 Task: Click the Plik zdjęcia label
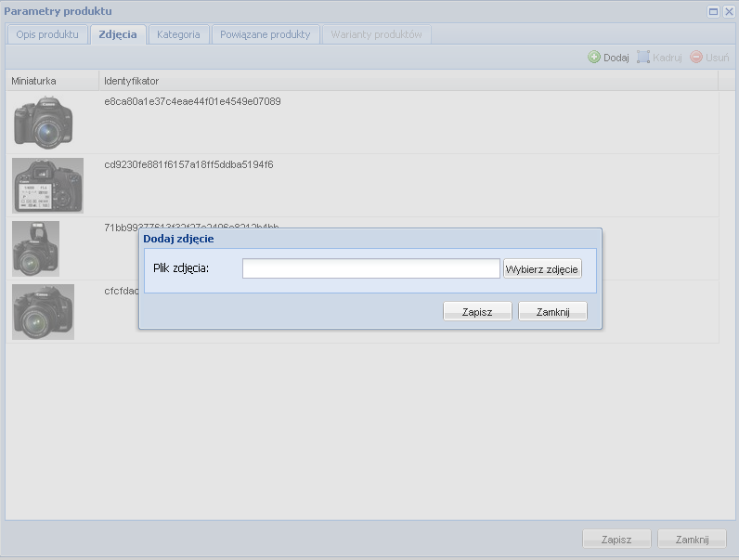(181, 268)
